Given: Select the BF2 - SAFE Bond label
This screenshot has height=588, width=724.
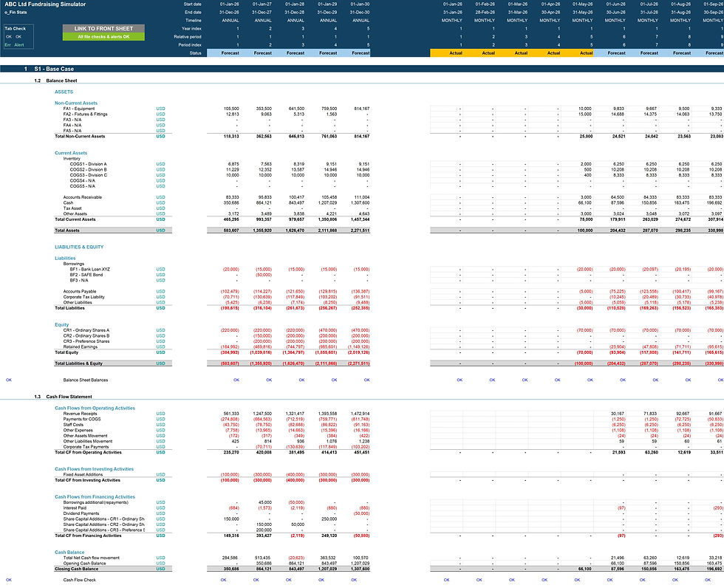Looking at the screenshot, I should (x=86, y=275).
